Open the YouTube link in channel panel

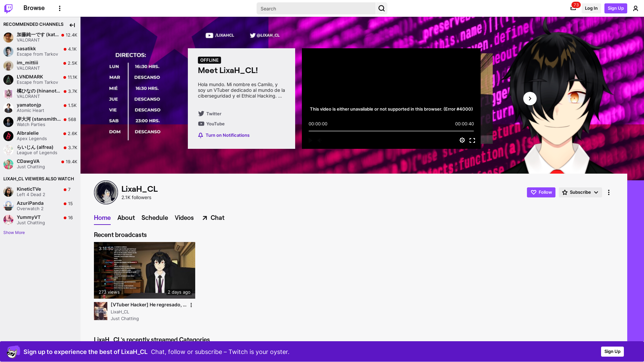(211, 124)
